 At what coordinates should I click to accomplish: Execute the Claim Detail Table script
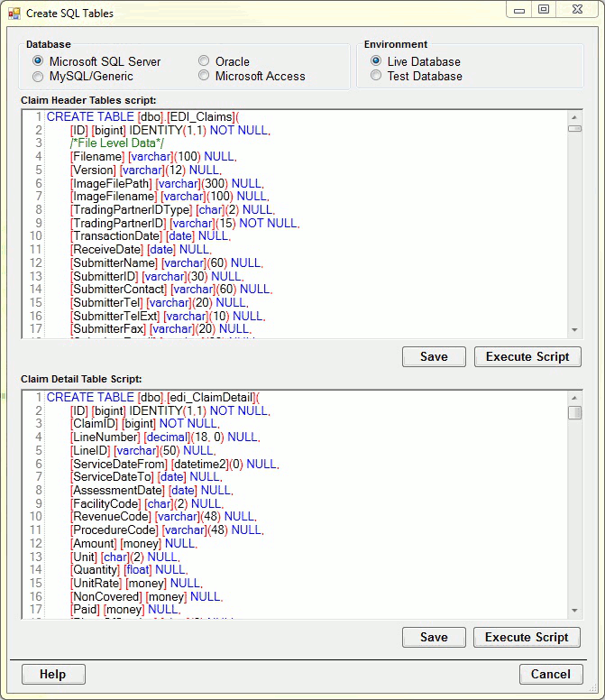pos(527,637)
